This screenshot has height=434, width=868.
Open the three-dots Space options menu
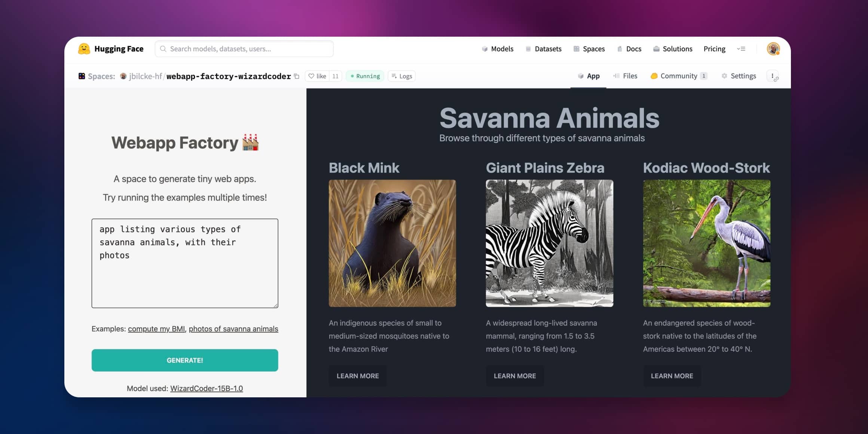pos(773,76)
